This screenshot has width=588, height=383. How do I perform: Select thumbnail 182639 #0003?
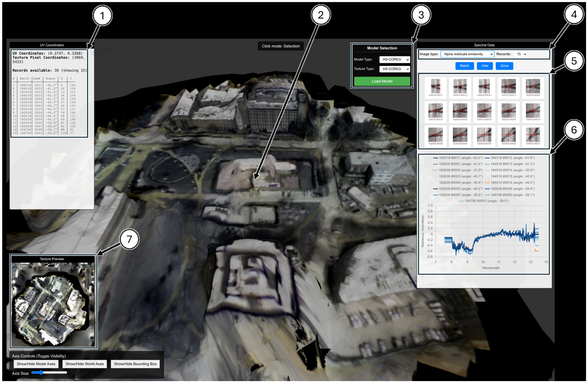(x=460, y=112)
